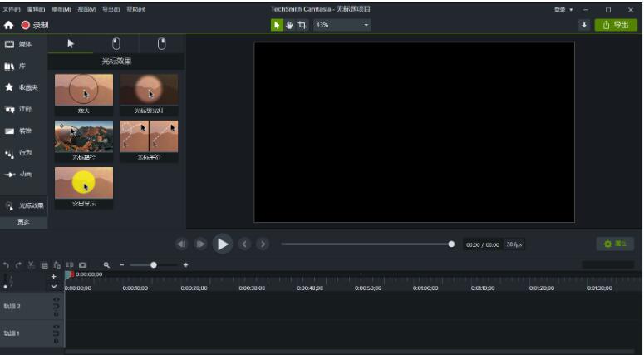Expand the track options chevron below add-track
Screen dimensions: 644x355
point(54,286)
